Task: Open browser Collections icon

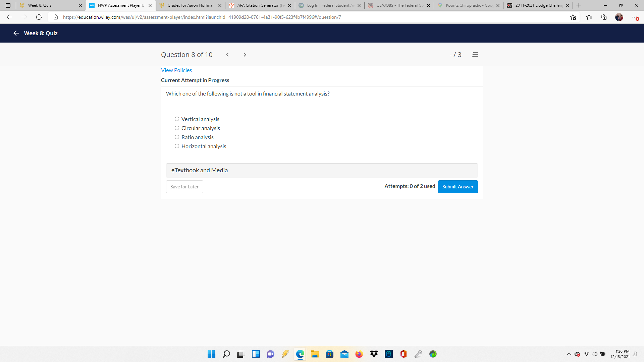Action: (x=604, y=17)
